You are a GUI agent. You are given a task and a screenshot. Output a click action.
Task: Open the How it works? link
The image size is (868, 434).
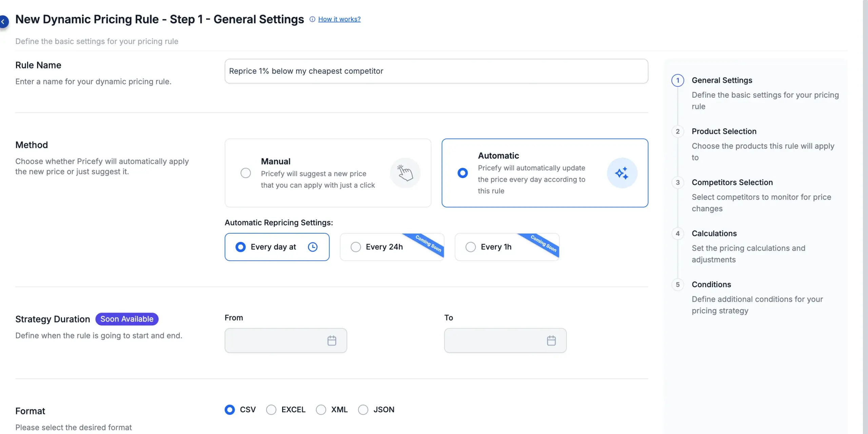pyautogui.click(x=339, y=19)
